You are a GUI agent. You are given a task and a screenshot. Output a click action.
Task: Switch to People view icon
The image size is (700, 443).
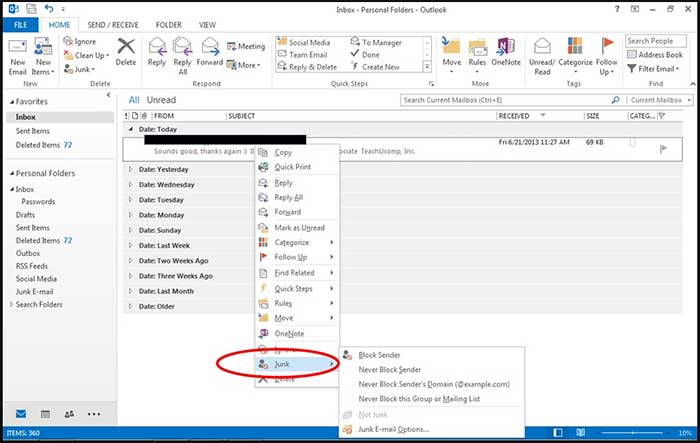pos(69,414)
